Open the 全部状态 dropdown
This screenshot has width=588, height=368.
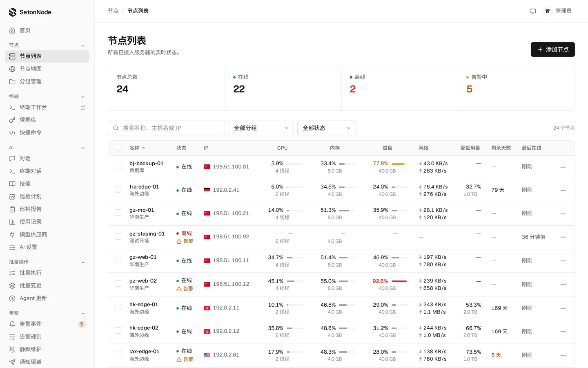click(327, 128)
